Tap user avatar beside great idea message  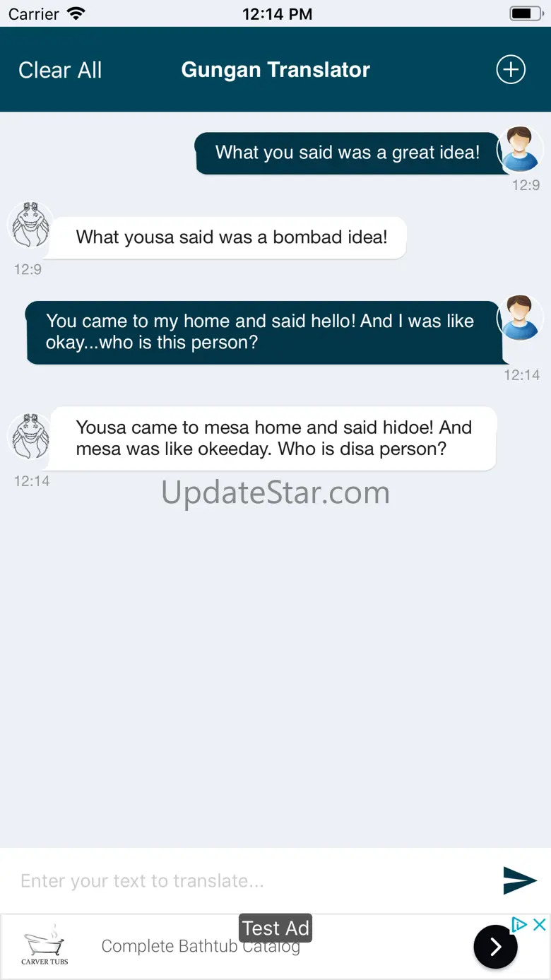(520, 149)
